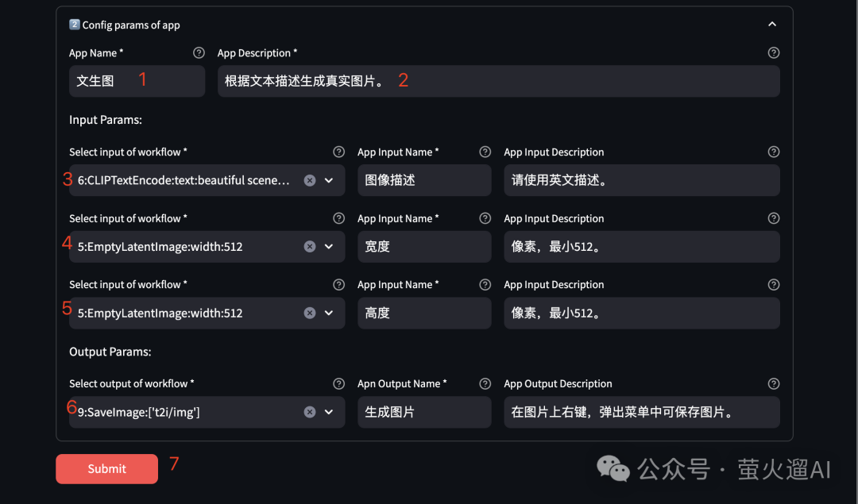The width and height of the screenshot is (858, 504).
Task: Collapse the Config params of app section
Action: click(x=772, y=24)
